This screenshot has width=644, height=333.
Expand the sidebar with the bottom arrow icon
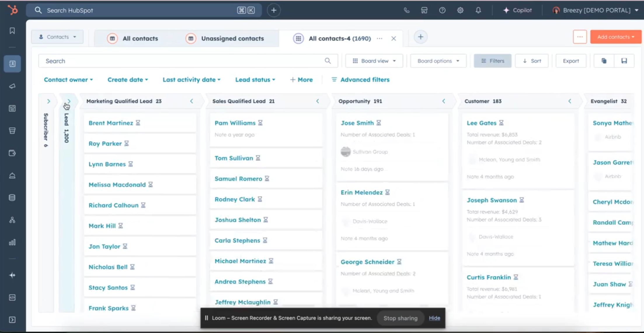pos(12,320)
